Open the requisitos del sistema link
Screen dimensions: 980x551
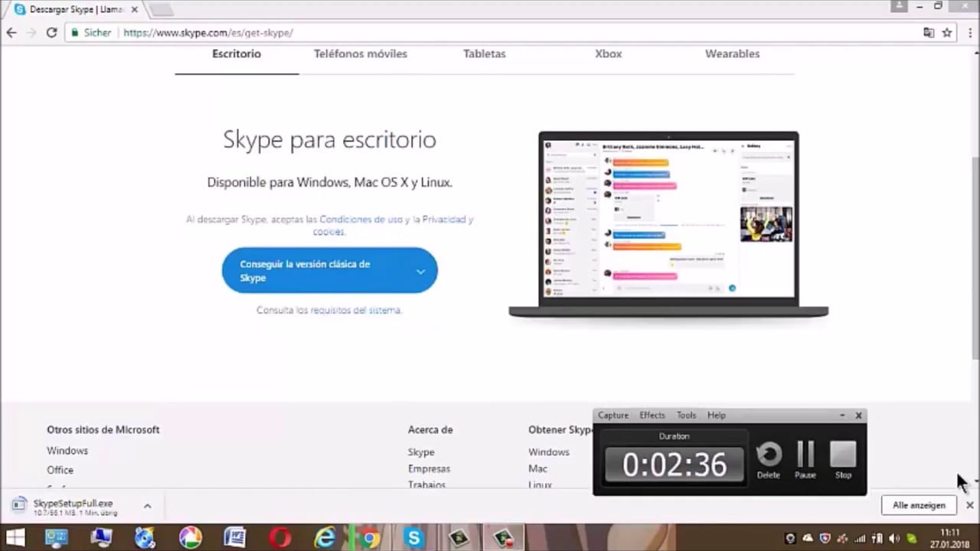[355, 310]
